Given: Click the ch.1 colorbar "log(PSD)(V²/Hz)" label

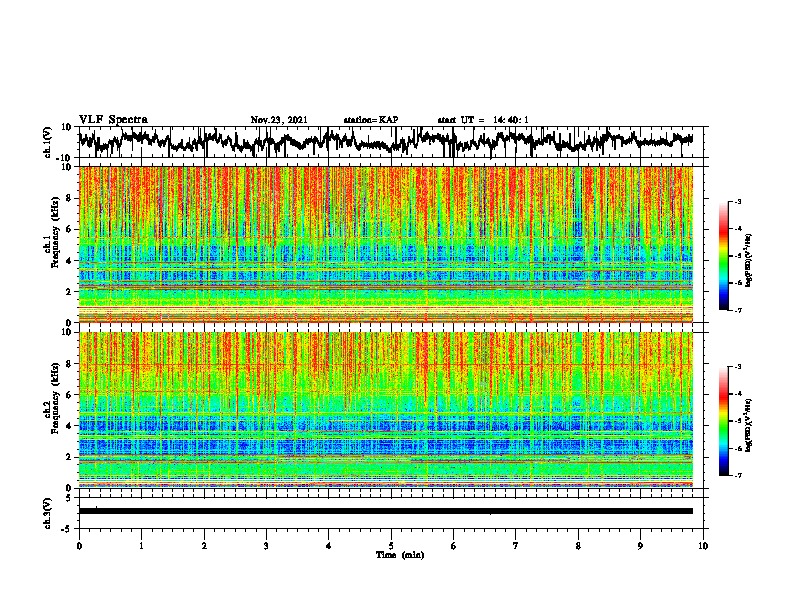Looking at the screenshot, I should pyautogui.click(x=748, y=260).
